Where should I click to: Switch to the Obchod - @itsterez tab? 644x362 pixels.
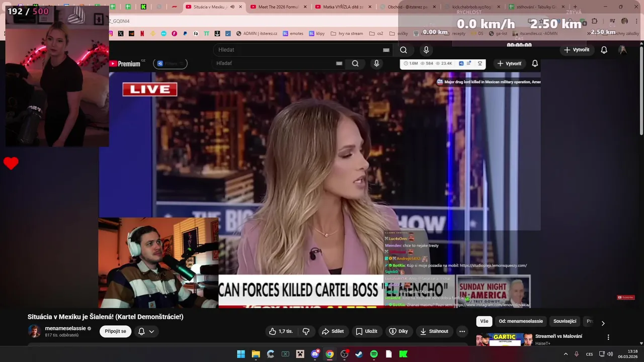(408, 7)
